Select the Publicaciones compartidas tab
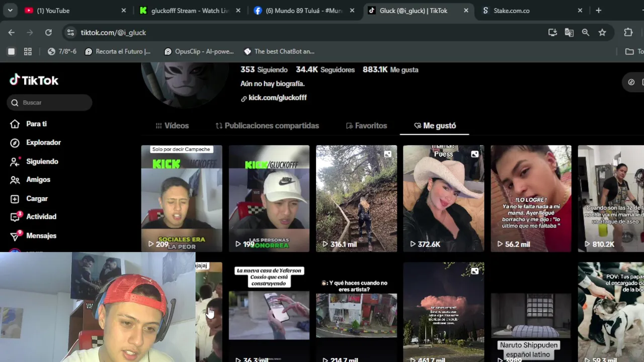644x362 pixels. coord(267,126)
